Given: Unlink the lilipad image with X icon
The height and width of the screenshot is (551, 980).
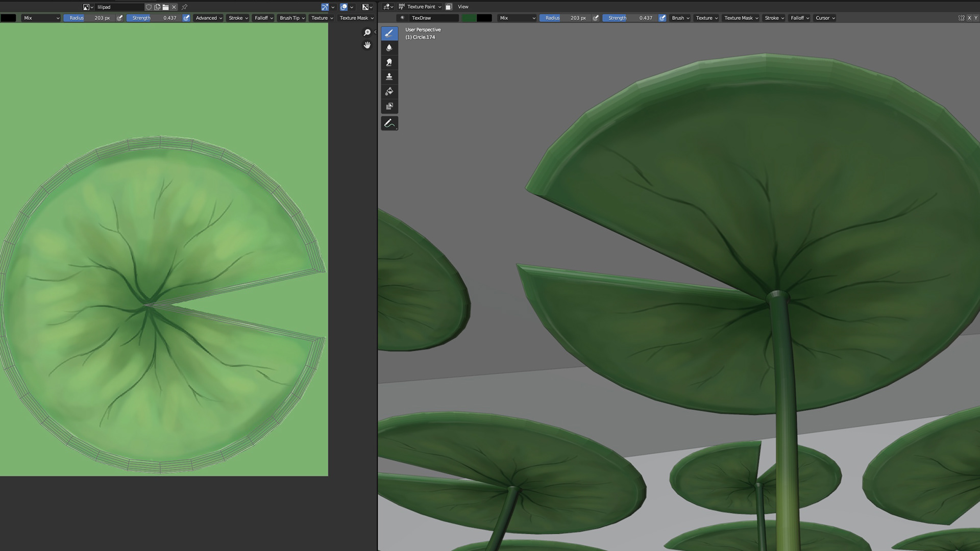Looking at the screenshot, I should tap(174, 7).
